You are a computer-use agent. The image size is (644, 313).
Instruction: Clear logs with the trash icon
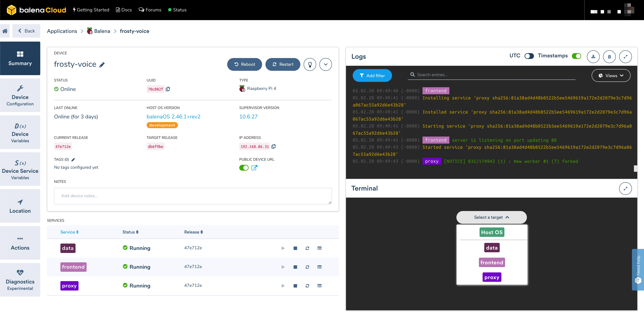click(x=609, y=57)
